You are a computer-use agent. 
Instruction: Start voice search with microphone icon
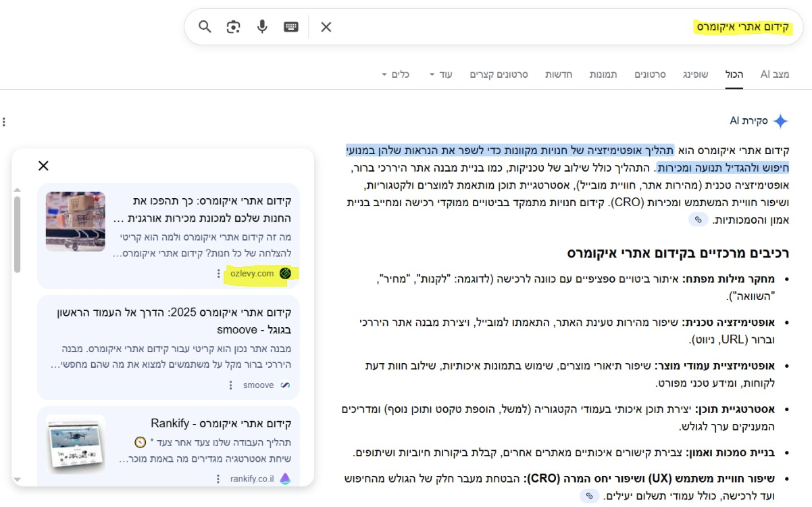[262, 26]
